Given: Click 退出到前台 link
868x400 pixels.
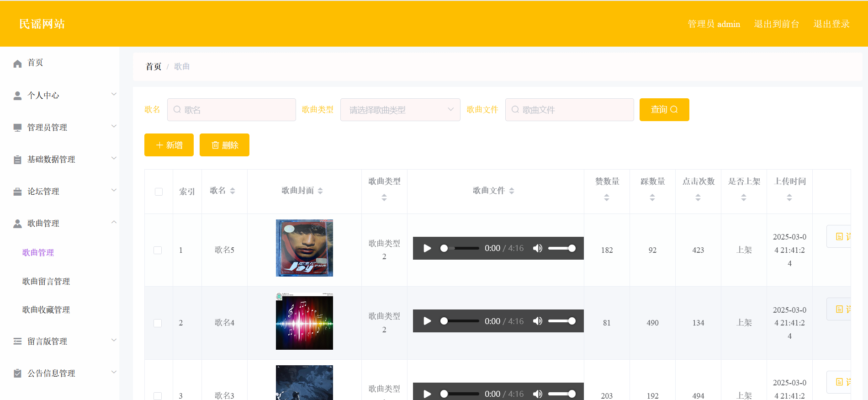Looking at the screenshot, I should (777, 24).
